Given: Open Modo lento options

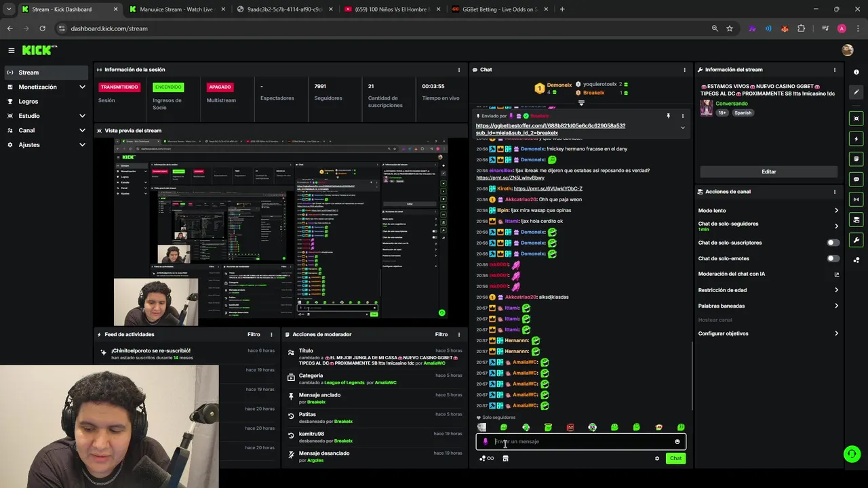Looking at the screenshot, I should [x=768, y=211].
